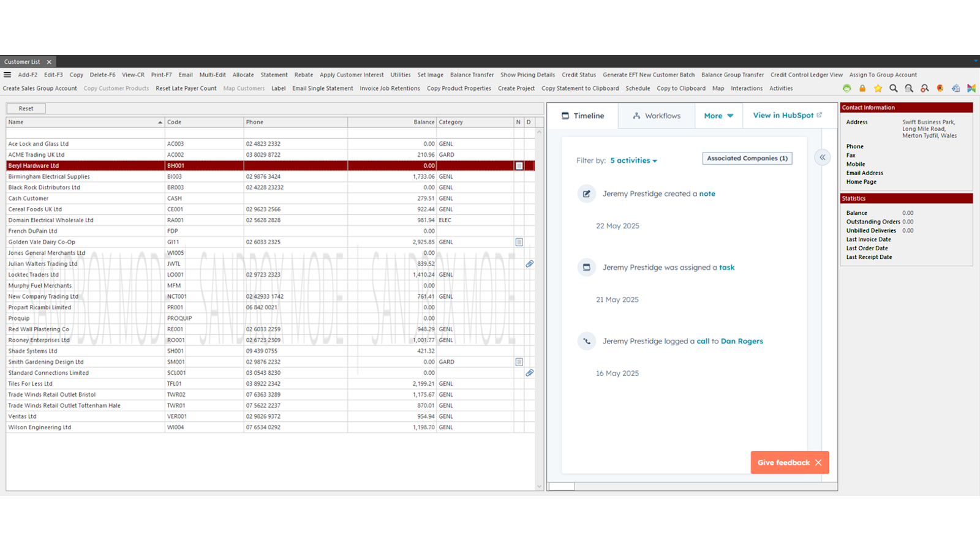Check the box beside Golden Vale Dairy Co-Op
The width and height of the screenshot is (980, 551).
coord(518,242)
